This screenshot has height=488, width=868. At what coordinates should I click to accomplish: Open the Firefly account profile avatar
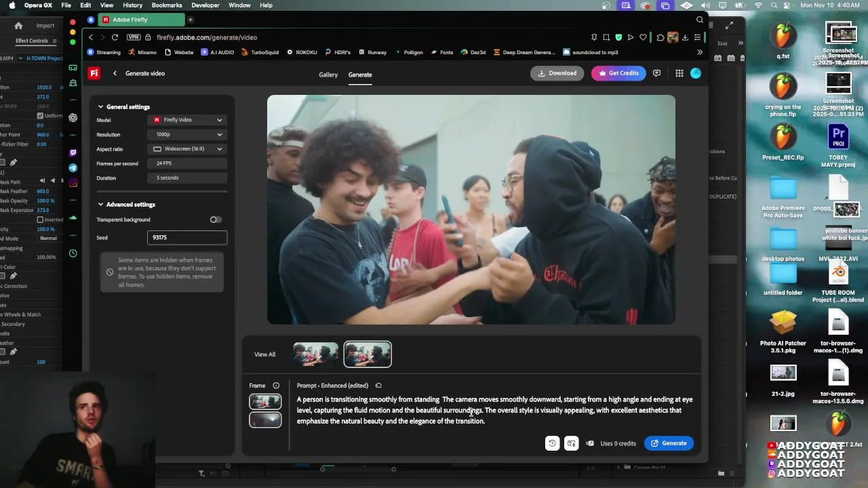point(696,73)
